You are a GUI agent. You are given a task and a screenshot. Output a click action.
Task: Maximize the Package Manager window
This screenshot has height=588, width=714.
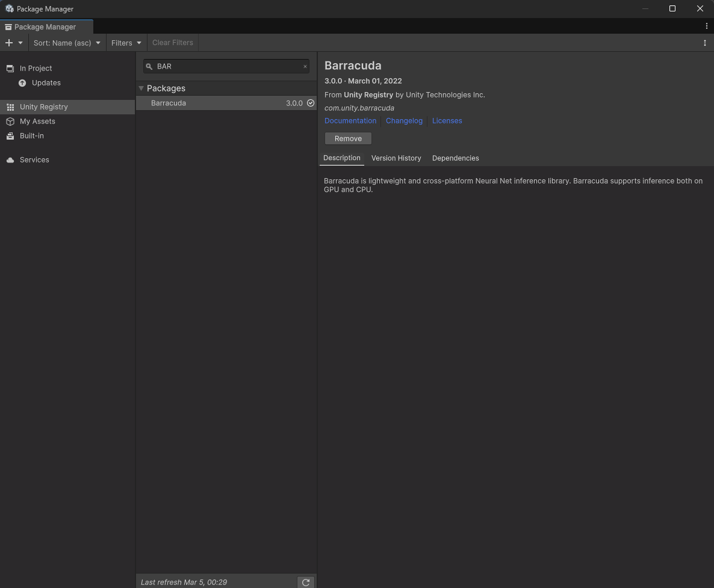672,8
